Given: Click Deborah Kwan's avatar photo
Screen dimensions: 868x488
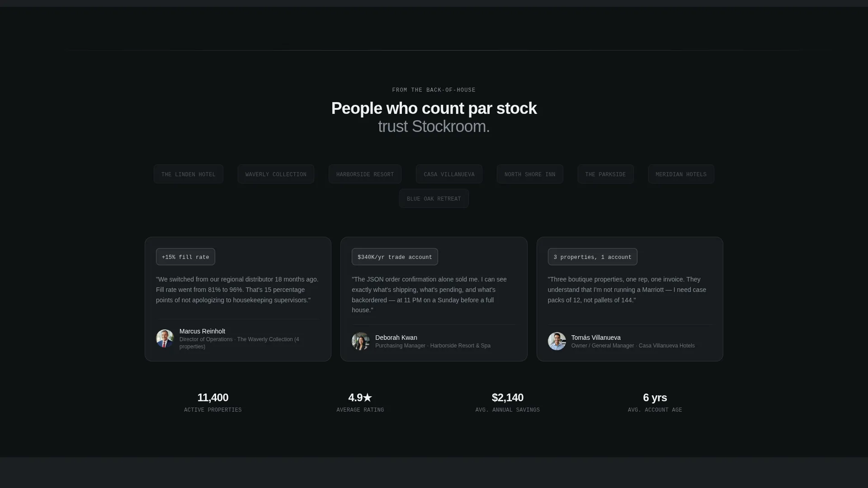Looking at the screenshot, I should [x=361, y=341].
